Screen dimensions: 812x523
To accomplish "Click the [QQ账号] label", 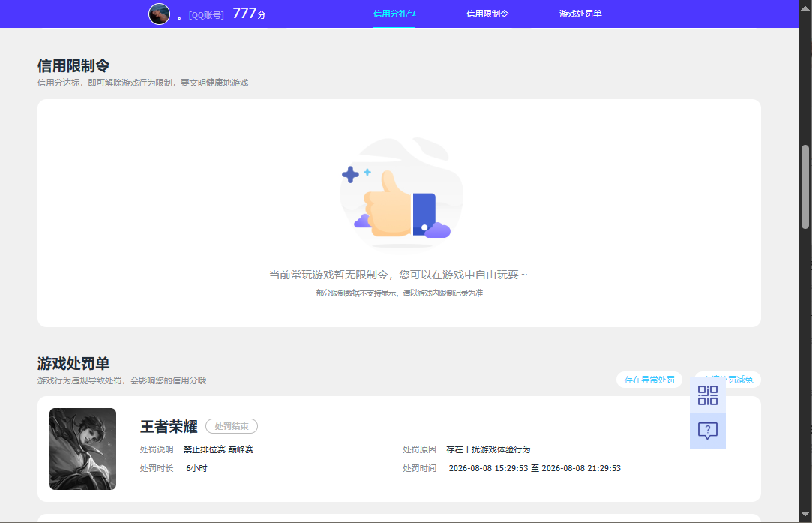I will (206, 15).
